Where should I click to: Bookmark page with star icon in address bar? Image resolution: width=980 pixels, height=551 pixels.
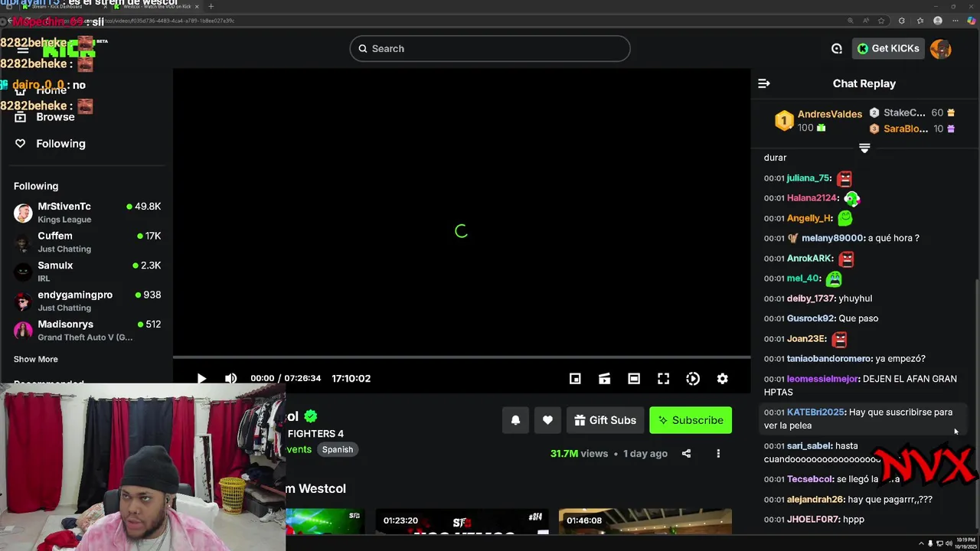[x=881, y=21]
